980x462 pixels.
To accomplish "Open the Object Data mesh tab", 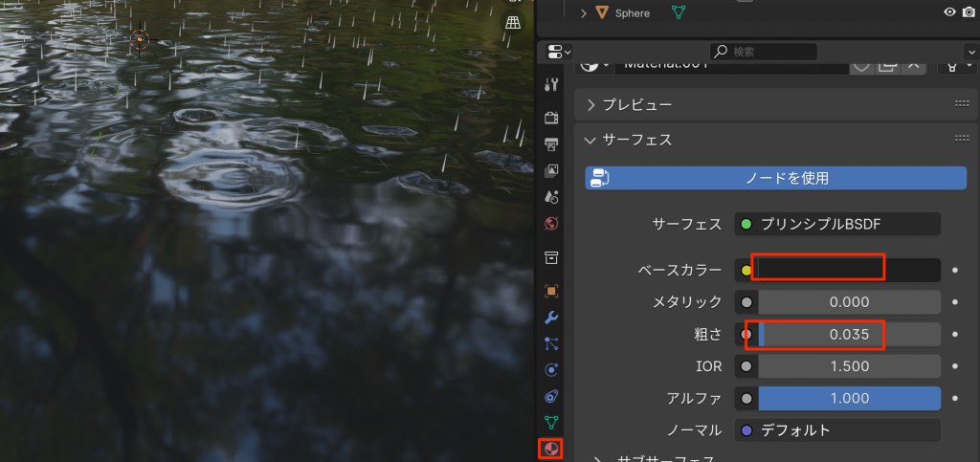I will [551, 422].
